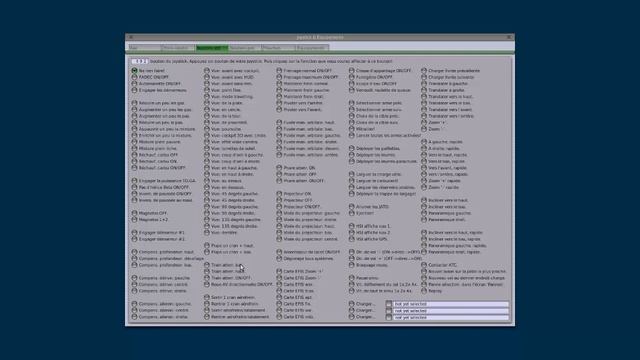
Task: Choose 'Éjection!' radio button
Action: [x=351, y=213]
